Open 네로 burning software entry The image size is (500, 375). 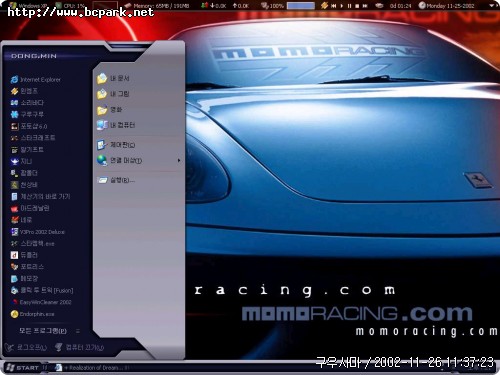(21, 220)
